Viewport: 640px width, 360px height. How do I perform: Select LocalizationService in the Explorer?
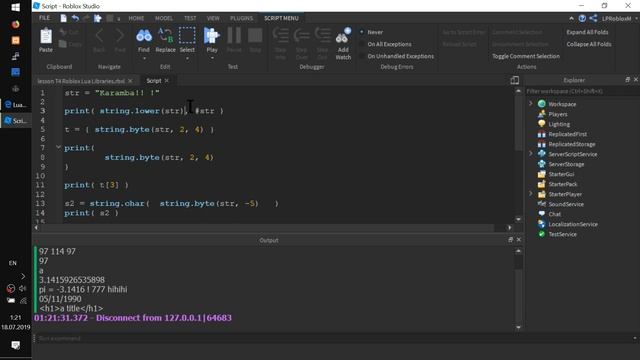573,224
